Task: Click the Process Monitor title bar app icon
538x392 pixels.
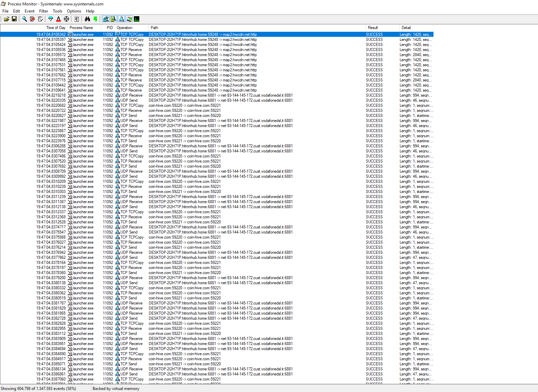Action: click(x=3, y=4)
